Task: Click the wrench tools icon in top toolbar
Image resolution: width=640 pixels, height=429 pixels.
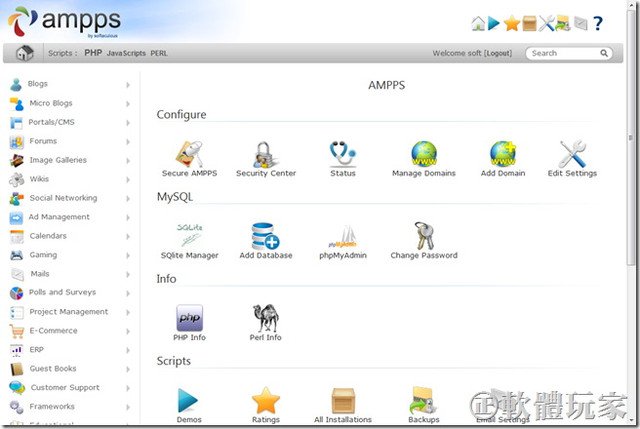Action: pyautogui.click(x=546, y=24)
